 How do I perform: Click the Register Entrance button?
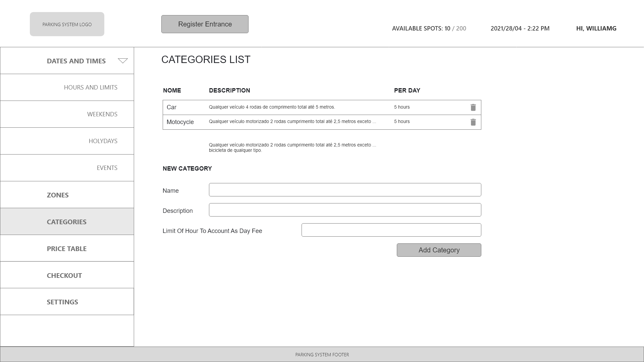[205, 24]
